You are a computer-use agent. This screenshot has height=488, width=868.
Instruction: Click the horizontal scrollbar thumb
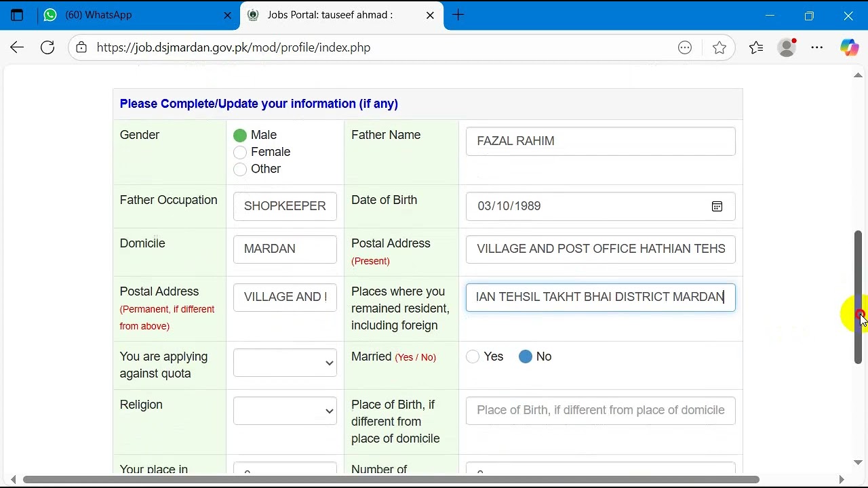[x=391, y=480]
